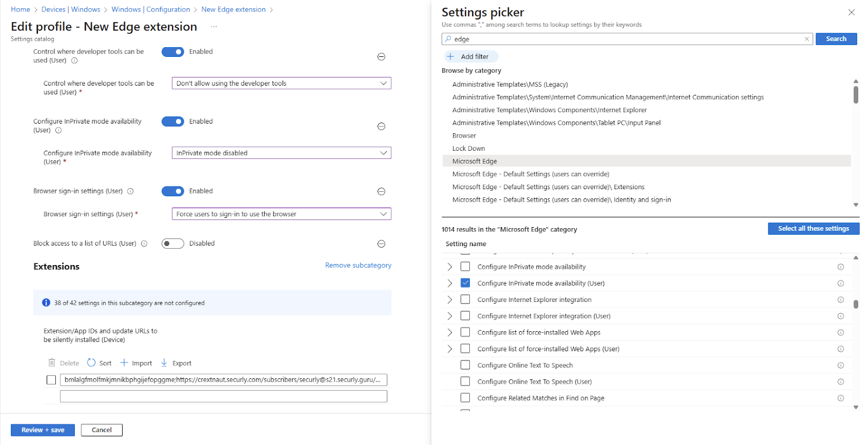Screen dimensions: 868x445
Task: Click the category list scroll down arrow
Action: (x=856, y=205)
